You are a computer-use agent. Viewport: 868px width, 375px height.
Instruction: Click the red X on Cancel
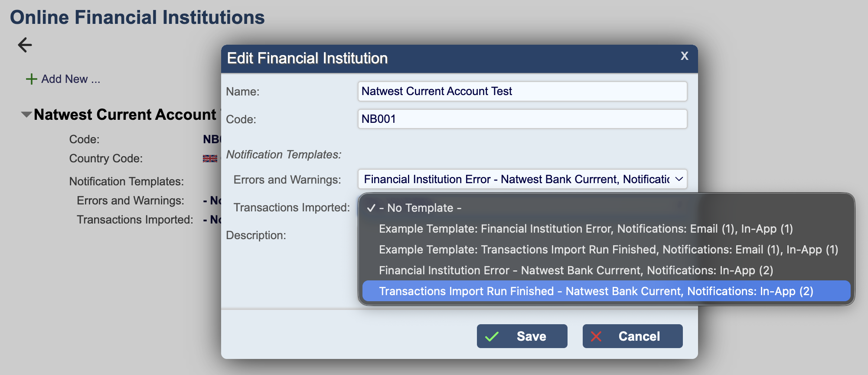click(596, 336)
